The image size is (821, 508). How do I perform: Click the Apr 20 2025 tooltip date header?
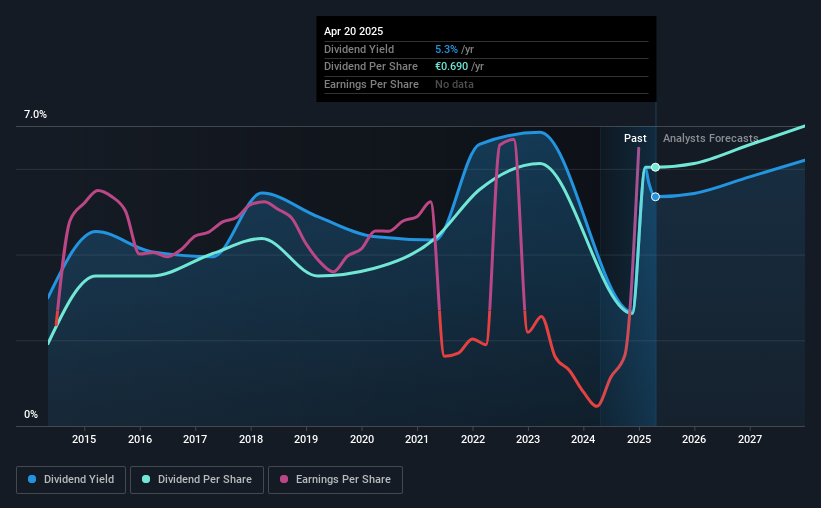pyautogui.click(x=353, y=31)
